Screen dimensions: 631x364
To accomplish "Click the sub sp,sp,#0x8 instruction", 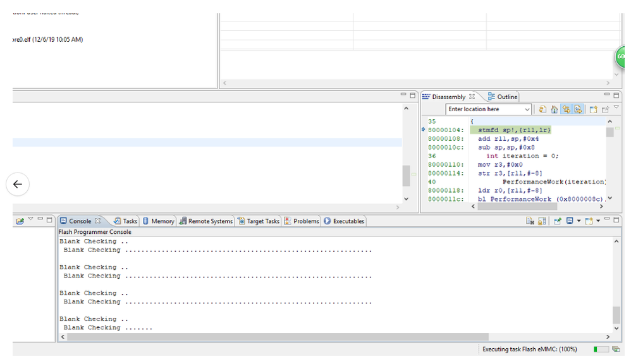I will (x=506, y=148).
